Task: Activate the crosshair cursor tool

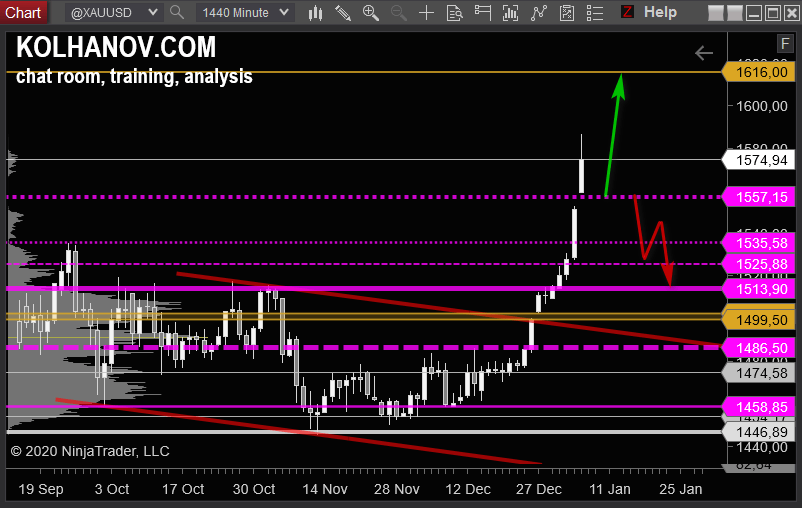Action: click(427, 13)
